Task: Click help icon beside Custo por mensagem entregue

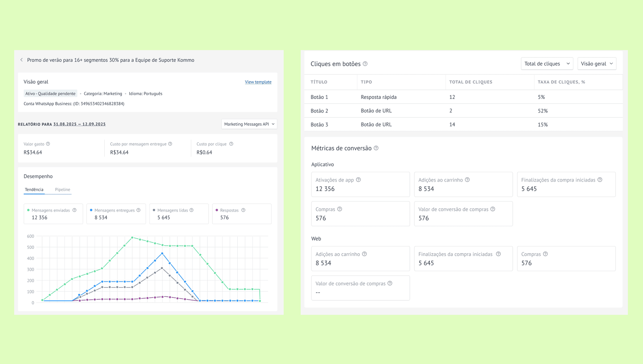Action: [170, 144]
